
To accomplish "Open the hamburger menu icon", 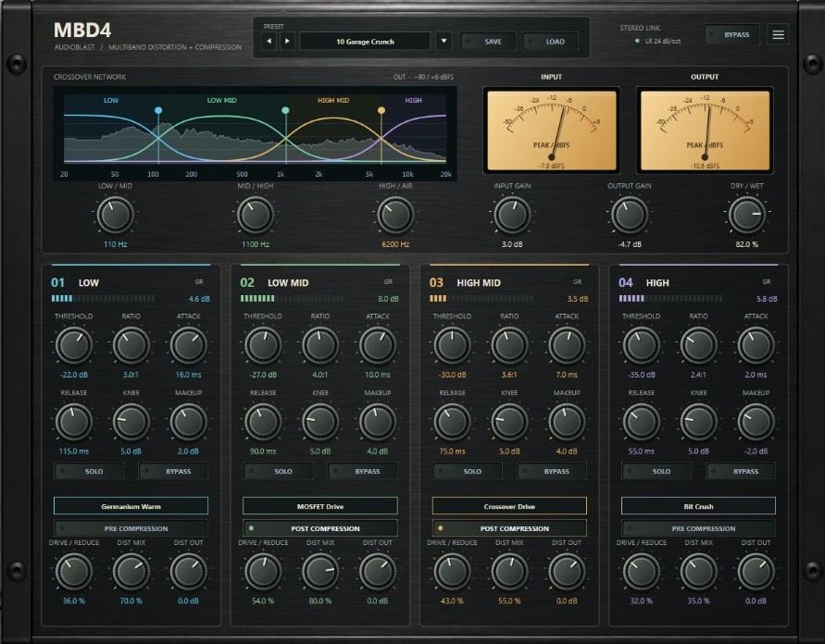I will [778, 34].
